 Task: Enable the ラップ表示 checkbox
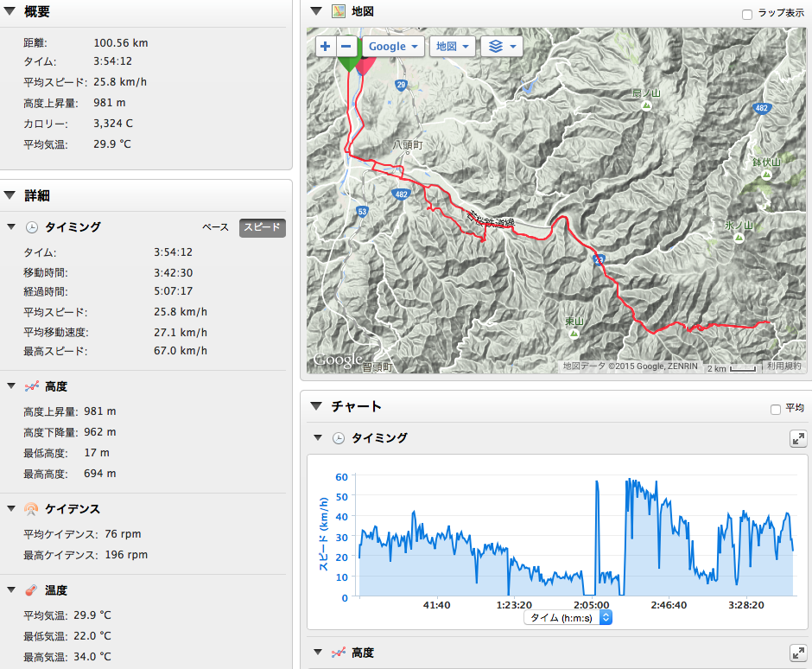pos(747,14)
